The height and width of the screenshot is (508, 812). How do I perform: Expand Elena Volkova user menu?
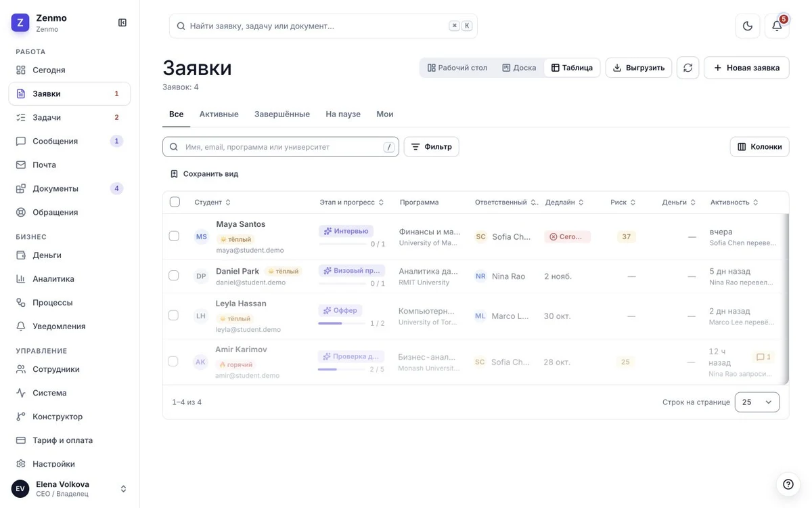click(x=70, y=488)
